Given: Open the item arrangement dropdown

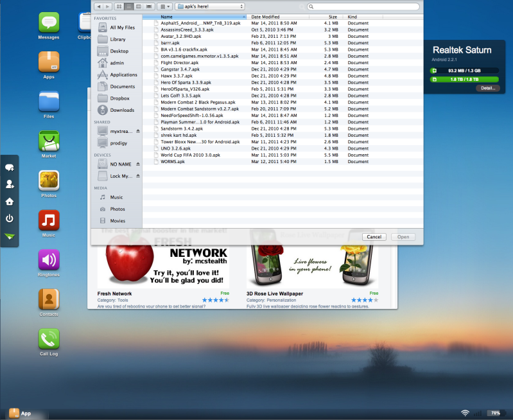Looking at the screenshot, I should [x=164, y=6].
